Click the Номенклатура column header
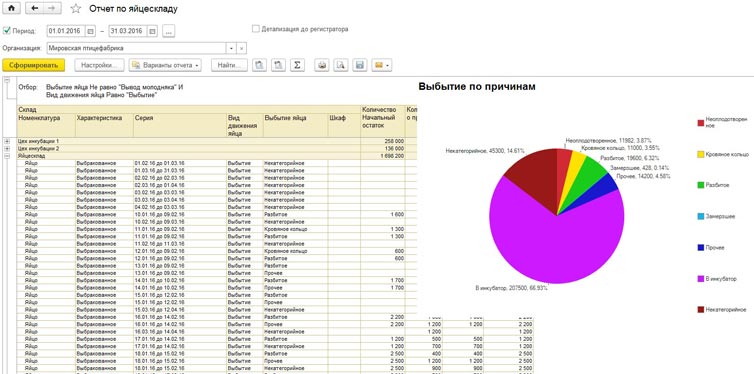The image size is (754, 374). [x=46, y=125]
